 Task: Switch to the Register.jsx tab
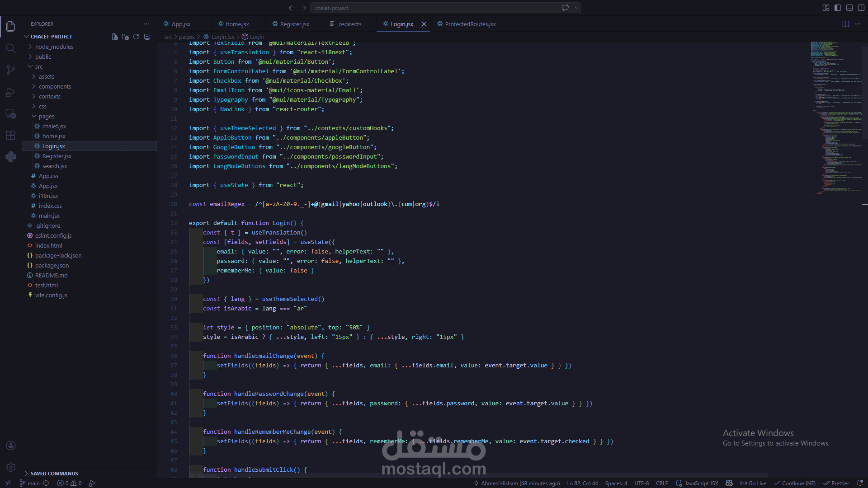(x=294, y=24)
